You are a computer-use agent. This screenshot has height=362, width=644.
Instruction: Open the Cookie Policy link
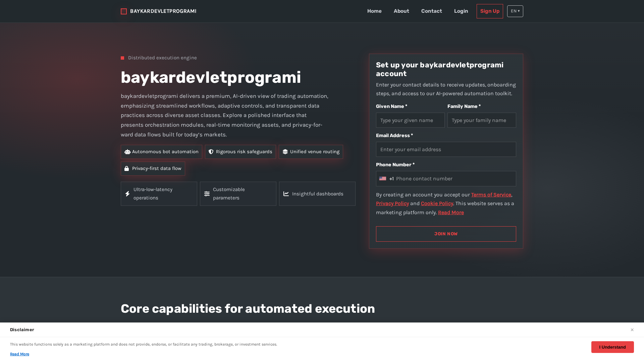(437, 203)
